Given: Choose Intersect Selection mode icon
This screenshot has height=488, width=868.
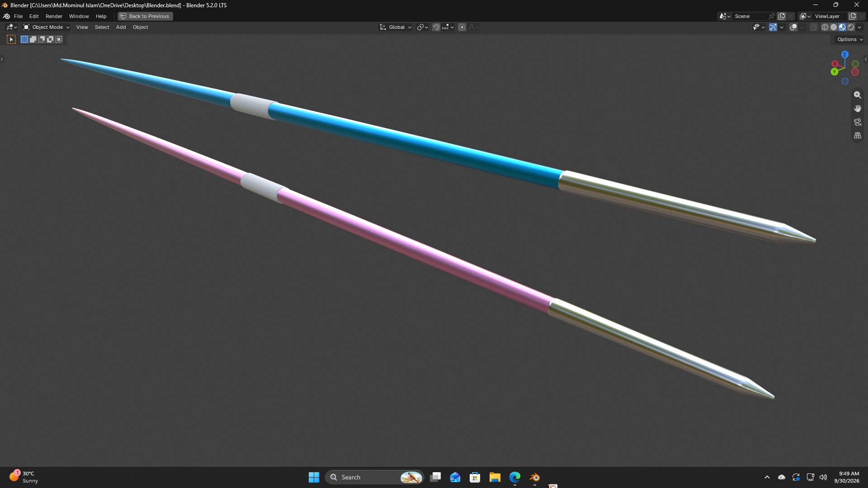Looking at the screenshot, I should point(59,39).
